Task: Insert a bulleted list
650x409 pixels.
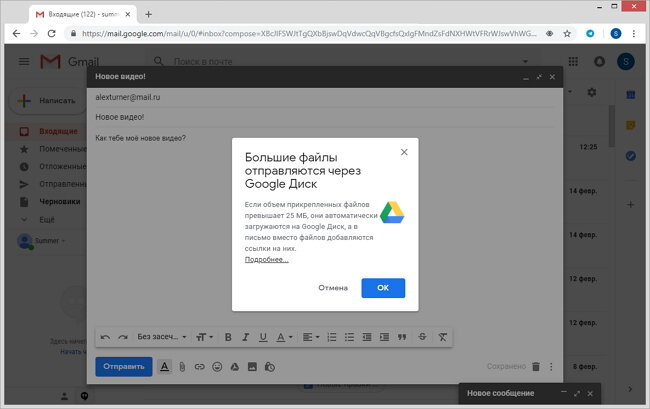Action: tap(349, 337)
